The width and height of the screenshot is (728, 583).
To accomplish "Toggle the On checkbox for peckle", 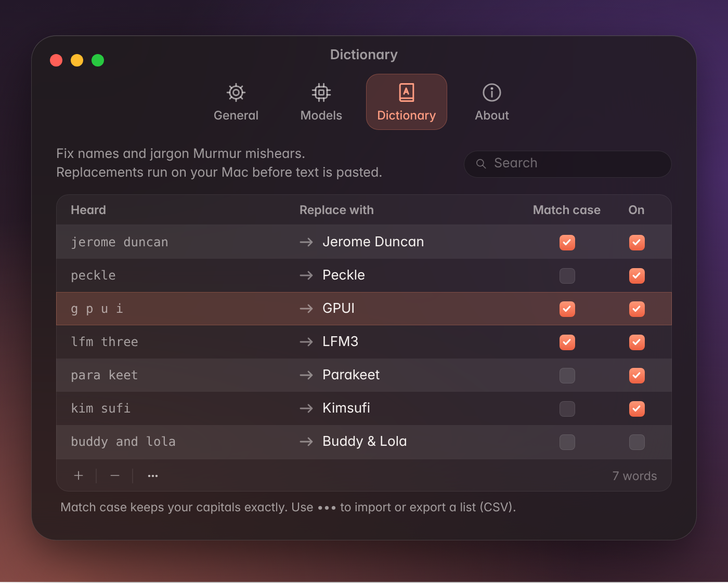I will pyautogui.click(x=637, y=276).
